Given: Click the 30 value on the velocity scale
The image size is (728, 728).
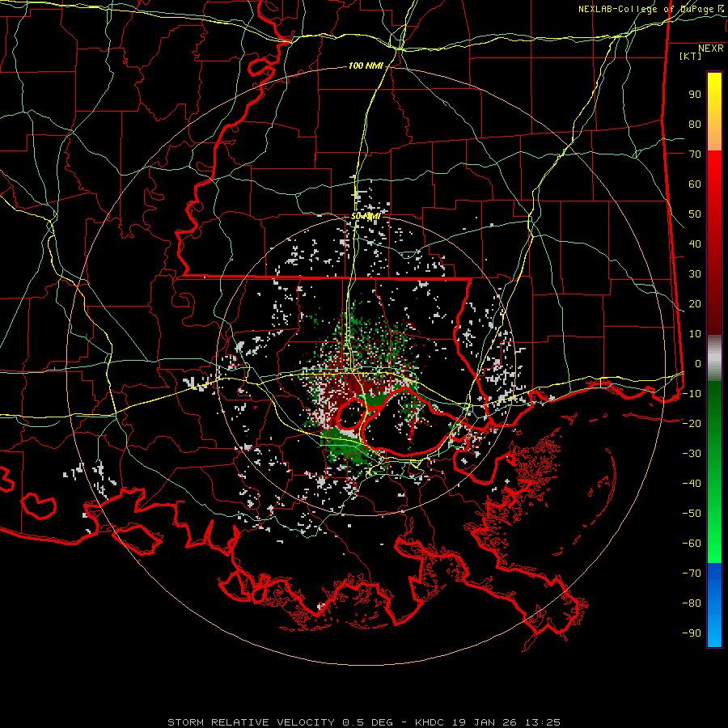Looking at the screenshot, I should click(695, 274).
